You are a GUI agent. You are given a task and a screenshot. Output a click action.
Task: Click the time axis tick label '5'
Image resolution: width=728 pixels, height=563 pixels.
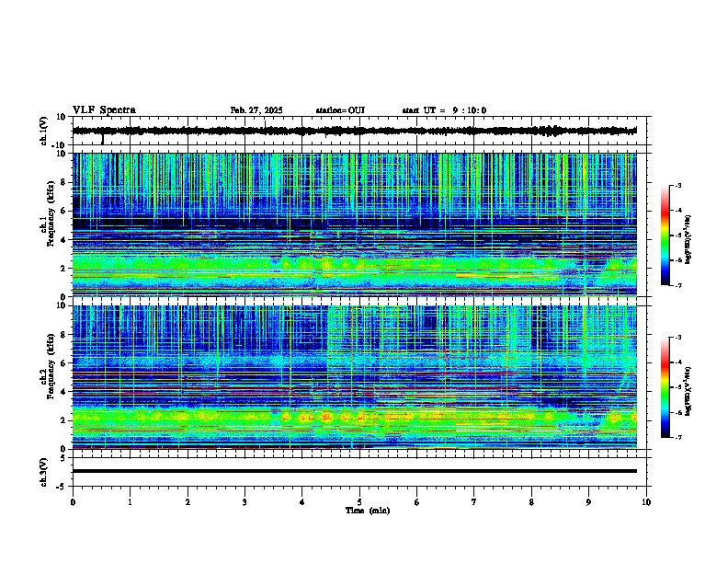tap(359, 501)
